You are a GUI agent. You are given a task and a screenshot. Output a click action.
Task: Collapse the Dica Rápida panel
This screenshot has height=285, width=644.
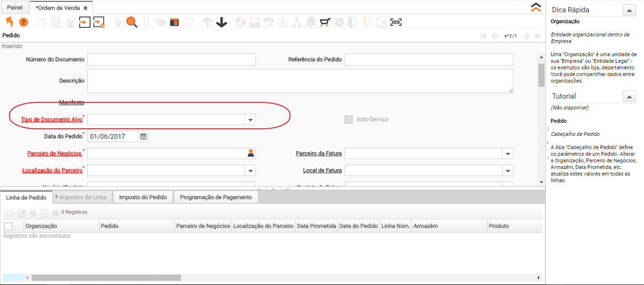coord(629,9)
